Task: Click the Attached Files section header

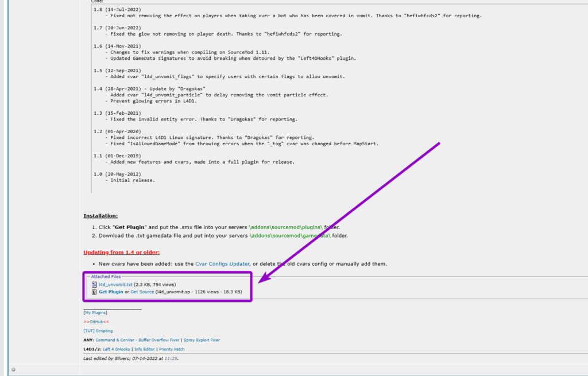Action: (106, 276)
